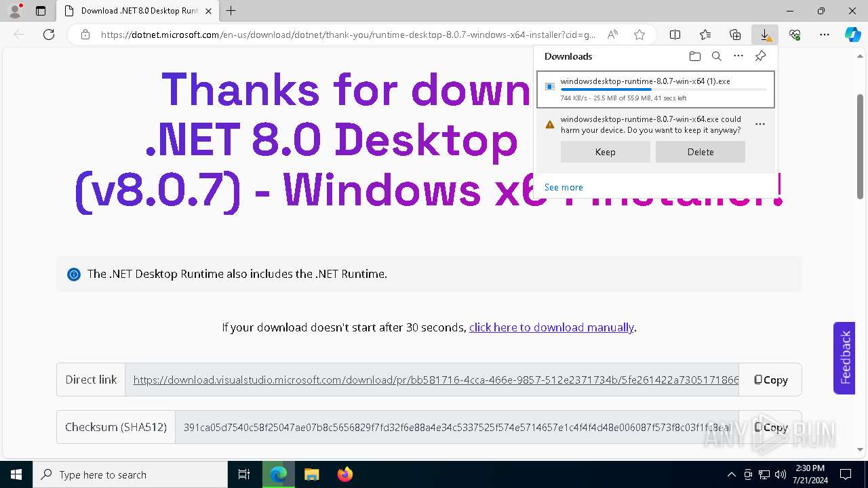Screen dimensions: 868x488
Task: Click the download progress bar
Action: pyautogui.click(x=663, y=89)
